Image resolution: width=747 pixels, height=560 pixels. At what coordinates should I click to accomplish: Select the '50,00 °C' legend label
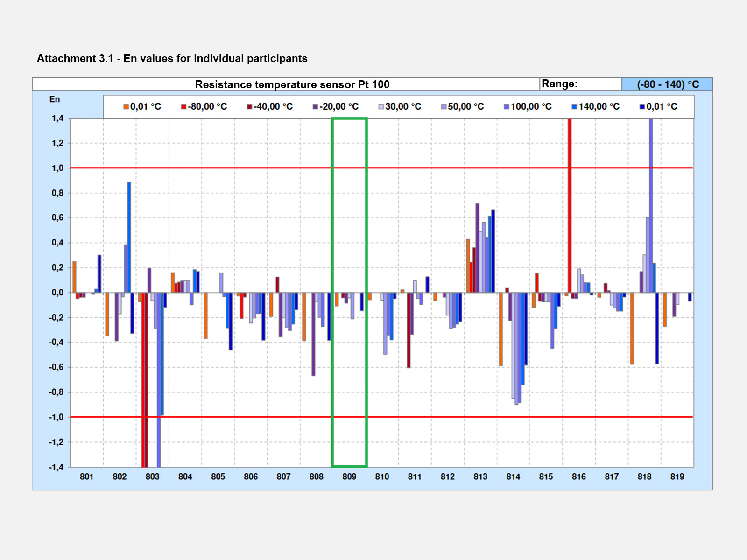pyautogui.click(x=466, y=107)
